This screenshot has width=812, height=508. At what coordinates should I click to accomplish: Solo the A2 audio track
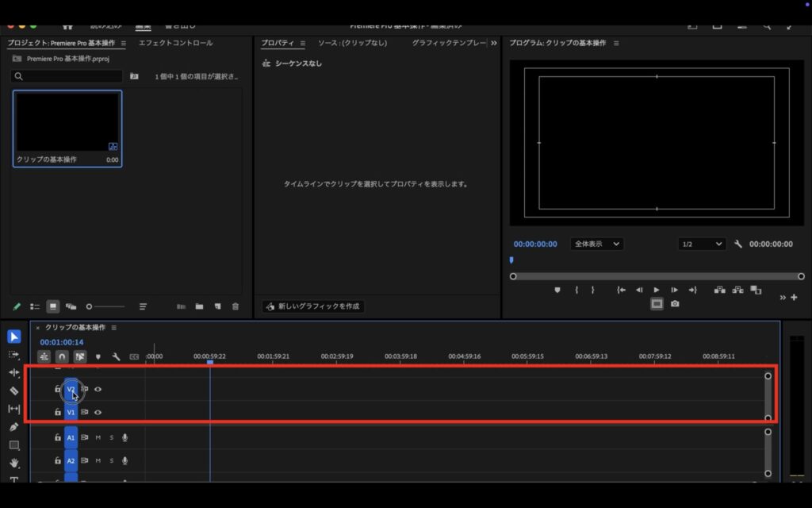coord(111,460)
